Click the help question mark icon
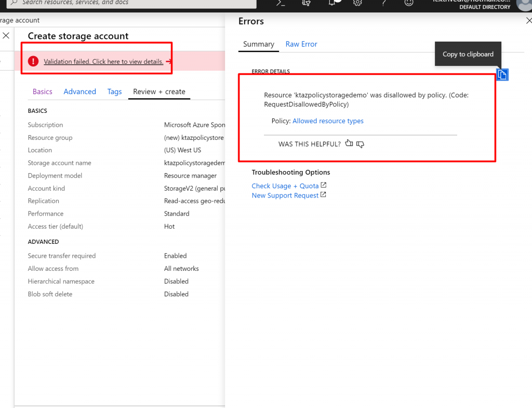 (x=383, y=3)
